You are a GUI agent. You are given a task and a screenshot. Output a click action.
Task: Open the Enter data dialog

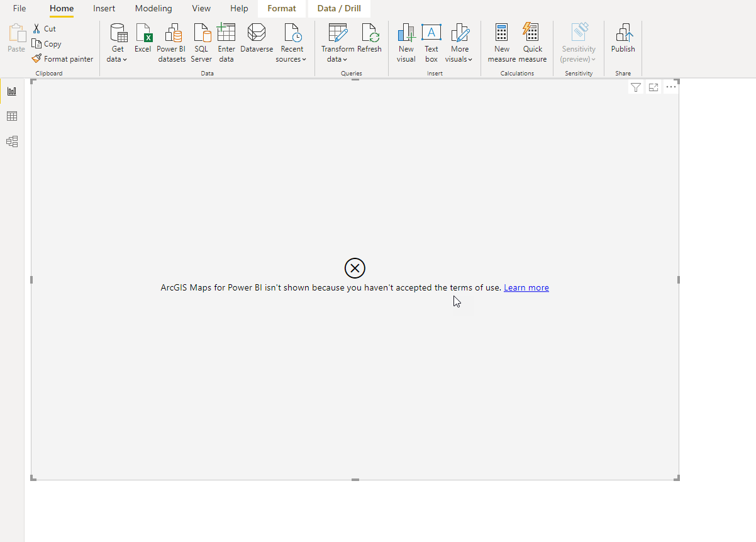(x=226, y=43)
